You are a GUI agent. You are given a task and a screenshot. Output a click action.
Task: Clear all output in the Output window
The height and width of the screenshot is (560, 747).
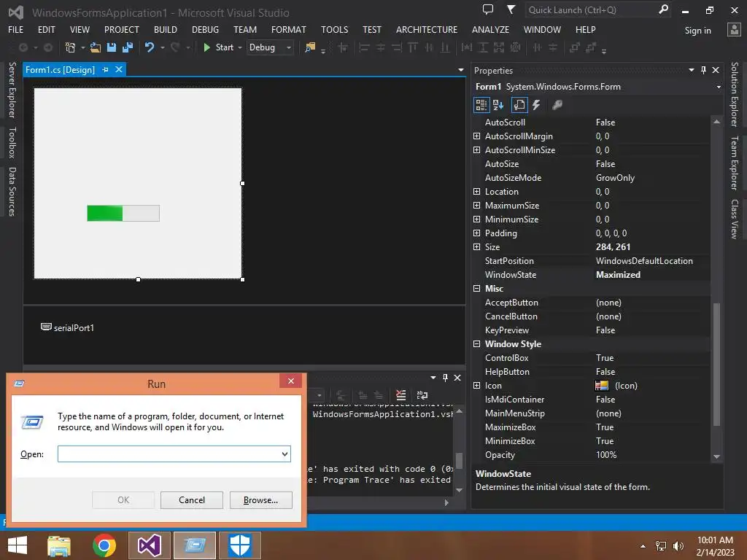[x=400, y=395]
